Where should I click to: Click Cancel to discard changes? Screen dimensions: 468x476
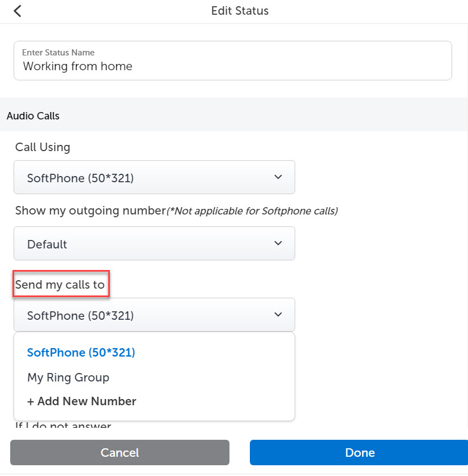point(120,452)
